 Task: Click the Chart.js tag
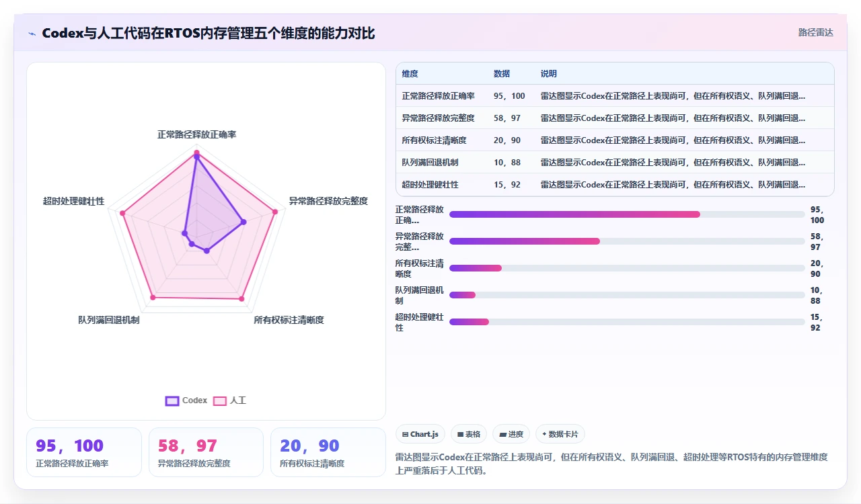(420, 434)
